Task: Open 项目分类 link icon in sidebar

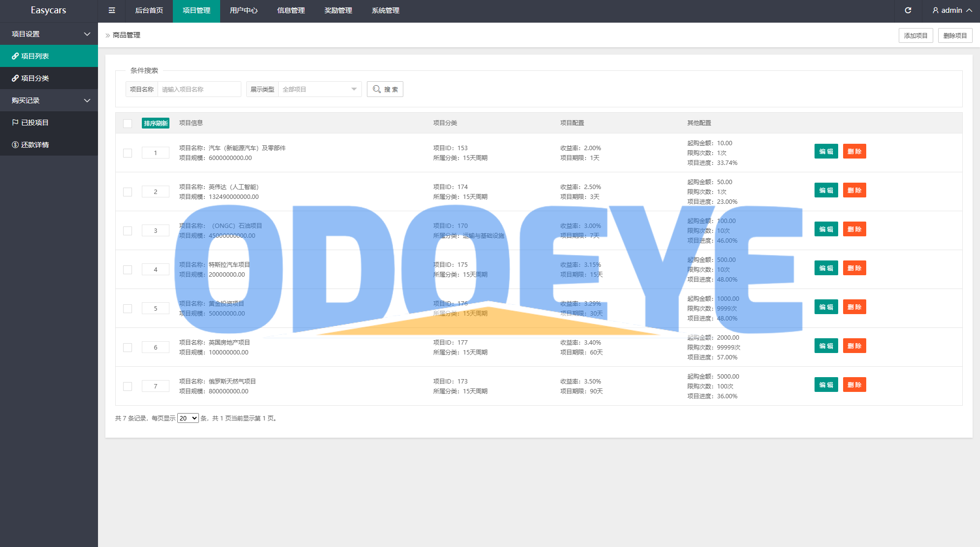Action: coord(15,78)
